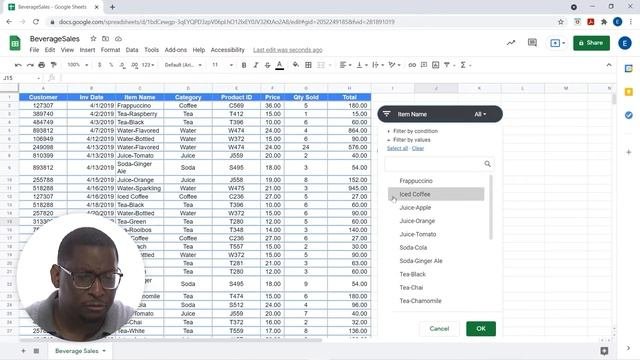Star the BeverageSales document
Image resolution: width=640 pixels, height=360 pixels.
coord(93,38)
